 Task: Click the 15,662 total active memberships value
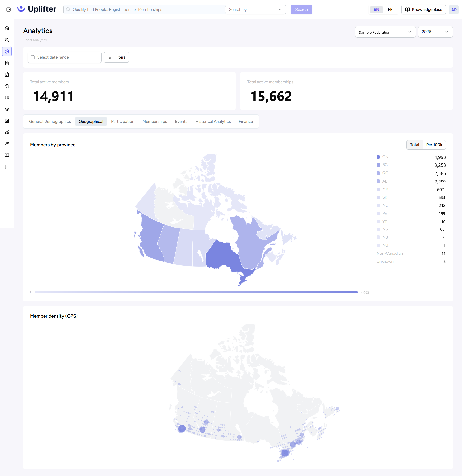pos(271,96)
